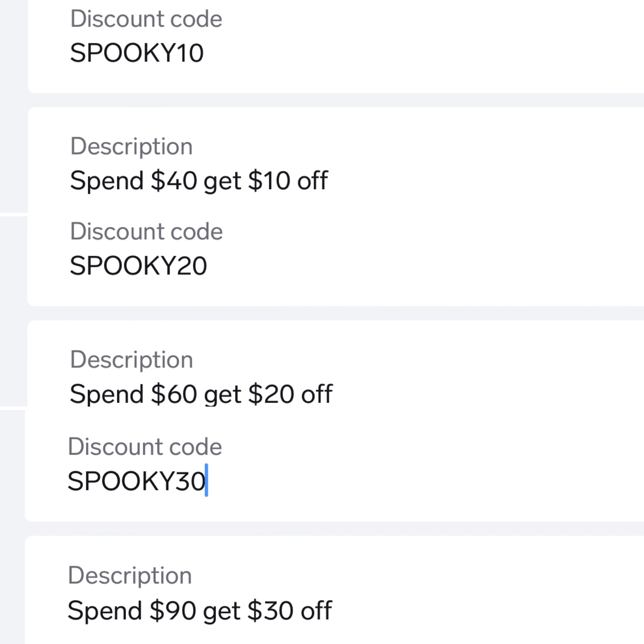Image resolution: width=644 pixels, height=644 pixels.
Task: Click the Discount code label above SPOOKY20
Action: (x=146, y=231)
